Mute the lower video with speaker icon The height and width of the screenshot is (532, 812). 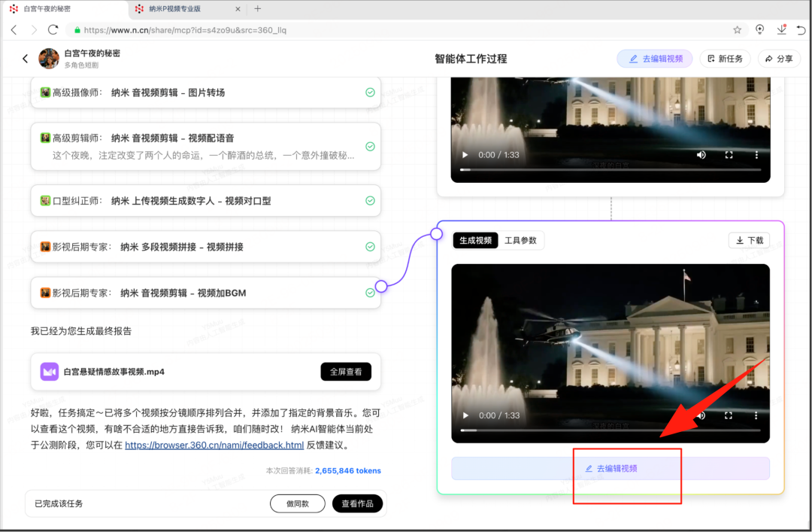click(701, 415)
